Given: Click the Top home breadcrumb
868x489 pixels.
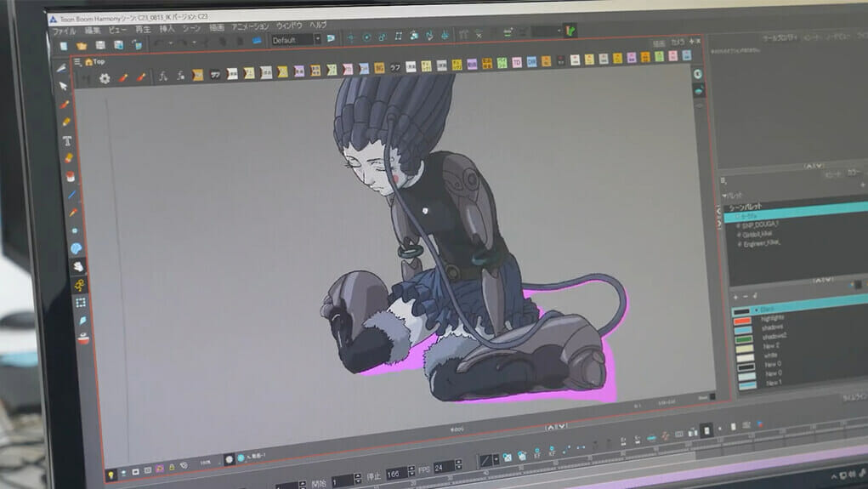Looking at the screenshot, I should 95,62.
